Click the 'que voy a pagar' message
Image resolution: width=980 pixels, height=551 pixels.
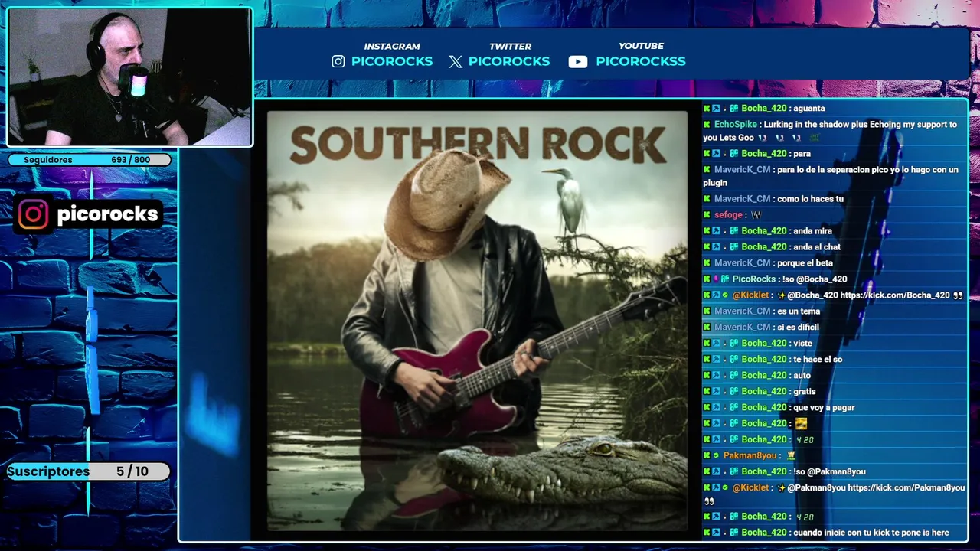824,408
